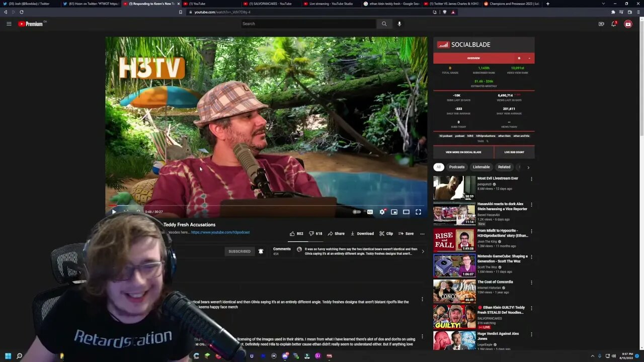Open the h3podcast YouTube link
The width and height of the screenshot is (644, 362).
[x=220, y=232]
